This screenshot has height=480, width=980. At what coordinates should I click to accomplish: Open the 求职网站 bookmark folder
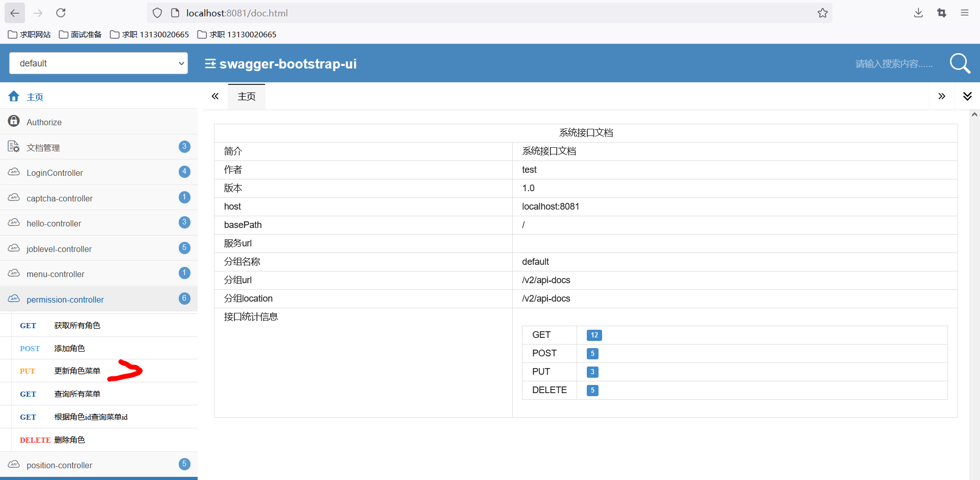[29, 34]
